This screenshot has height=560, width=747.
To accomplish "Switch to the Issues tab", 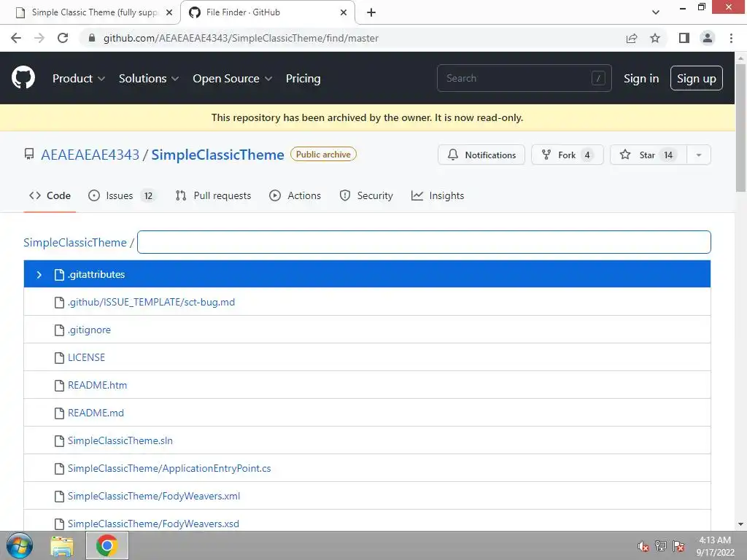I will (x=122, y=195).
